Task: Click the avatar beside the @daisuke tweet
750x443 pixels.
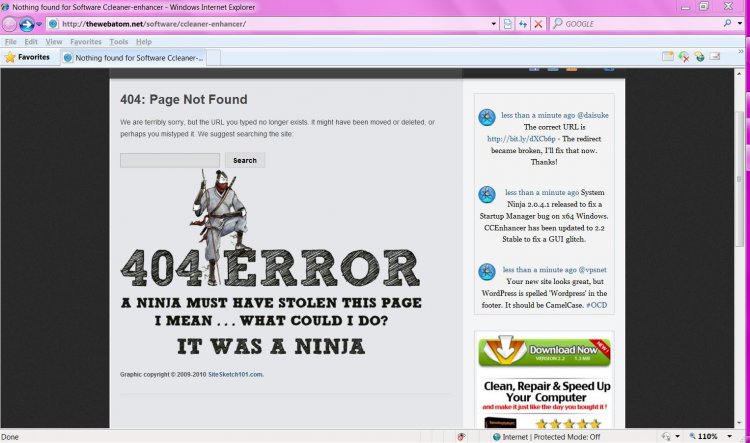Action: [x=487, y=117]
